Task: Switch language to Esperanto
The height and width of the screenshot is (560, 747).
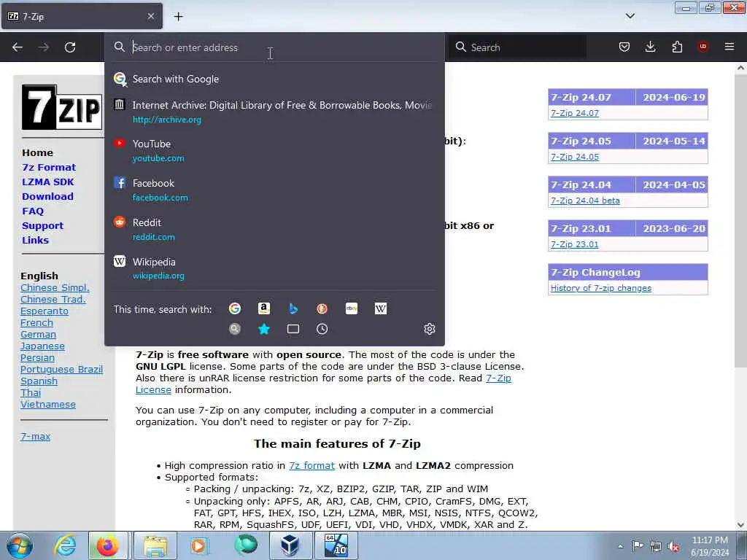Action: coord(44,311)
